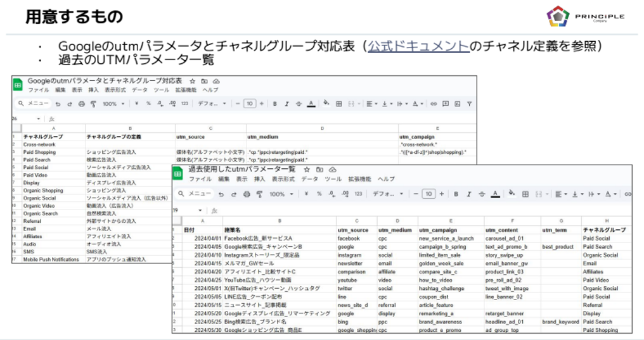Click insert link icon in 対応表 spreadsheet toolbar
Screen dimensions: 644x340
(x=434, y=104)
